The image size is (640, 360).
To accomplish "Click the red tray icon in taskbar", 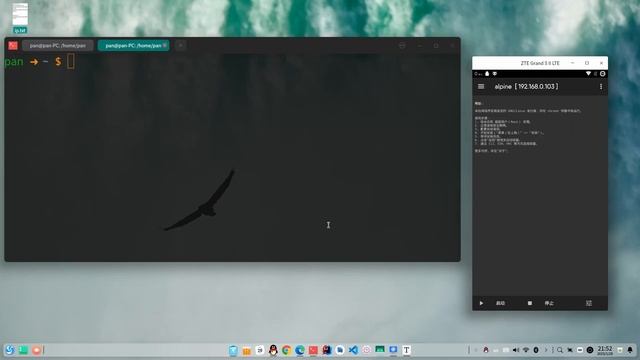I will (486, 350).
